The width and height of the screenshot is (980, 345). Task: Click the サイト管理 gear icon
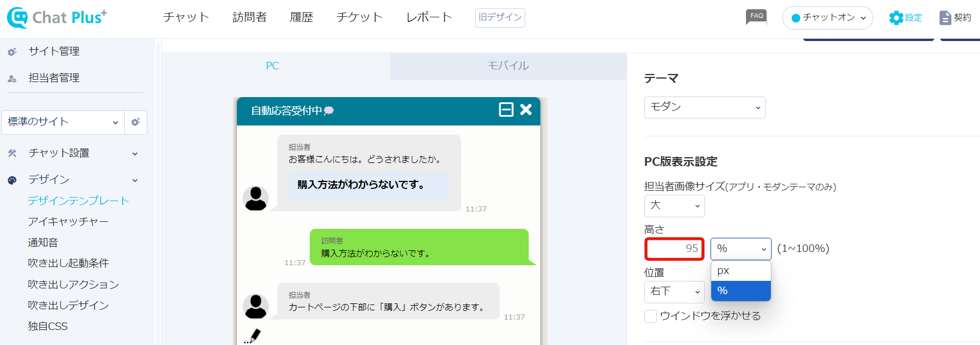click(x=12, y=52)
